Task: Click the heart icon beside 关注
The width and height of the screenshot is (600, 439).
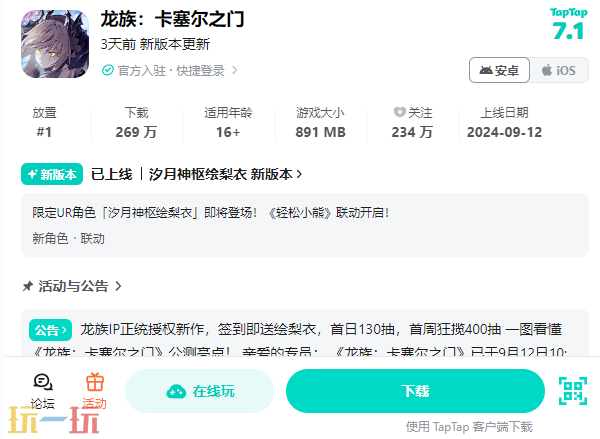Action: pyautogui.click(x=399, y=112)
